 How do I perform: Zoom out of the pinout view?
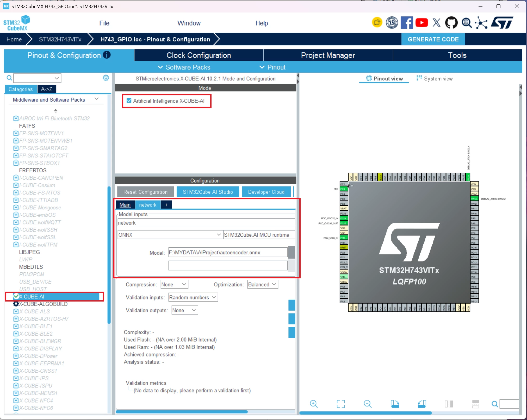pyautogui.click(x=368, y=404)
